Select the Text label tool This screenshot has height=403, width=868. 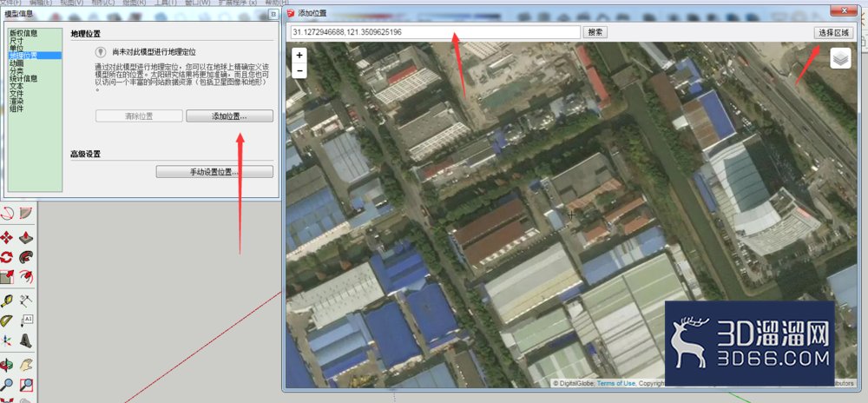coord(25,320)
